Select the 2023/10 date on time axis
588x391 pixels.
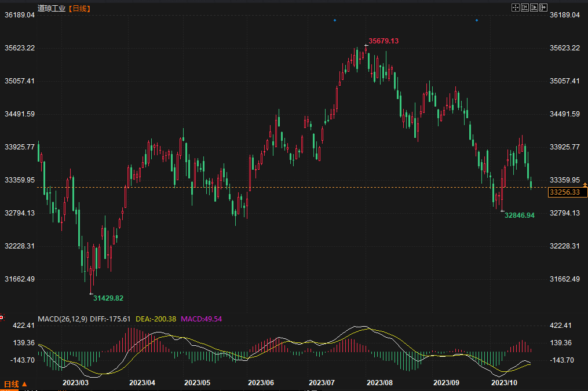(x=504, y=383)
